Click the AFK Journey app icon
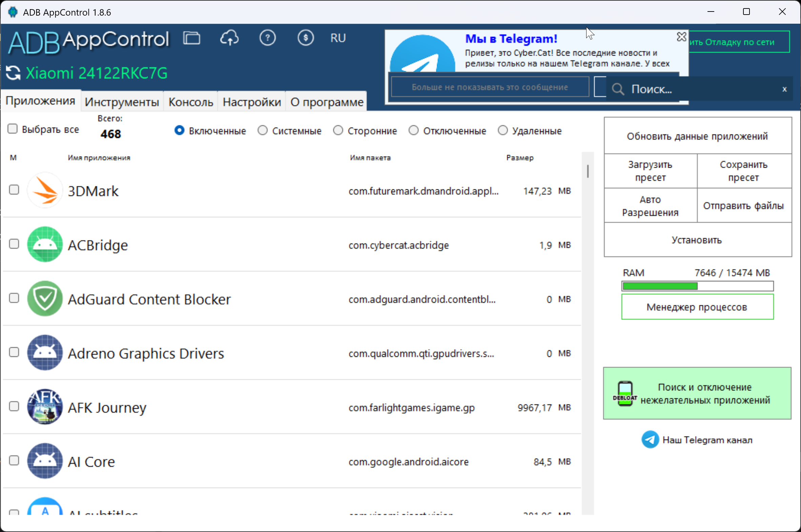The image size is (801, 532). click(x=45, y=407)
